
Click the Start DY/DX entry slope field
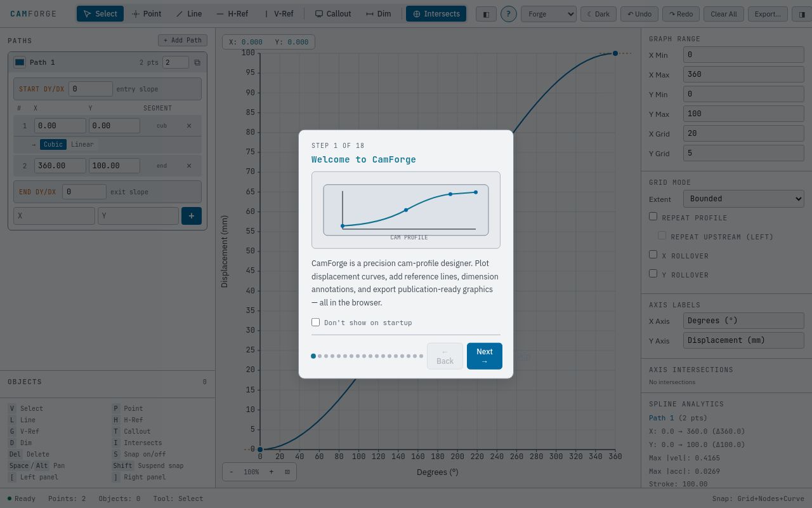pyautogui.click(x=91, y=89)
